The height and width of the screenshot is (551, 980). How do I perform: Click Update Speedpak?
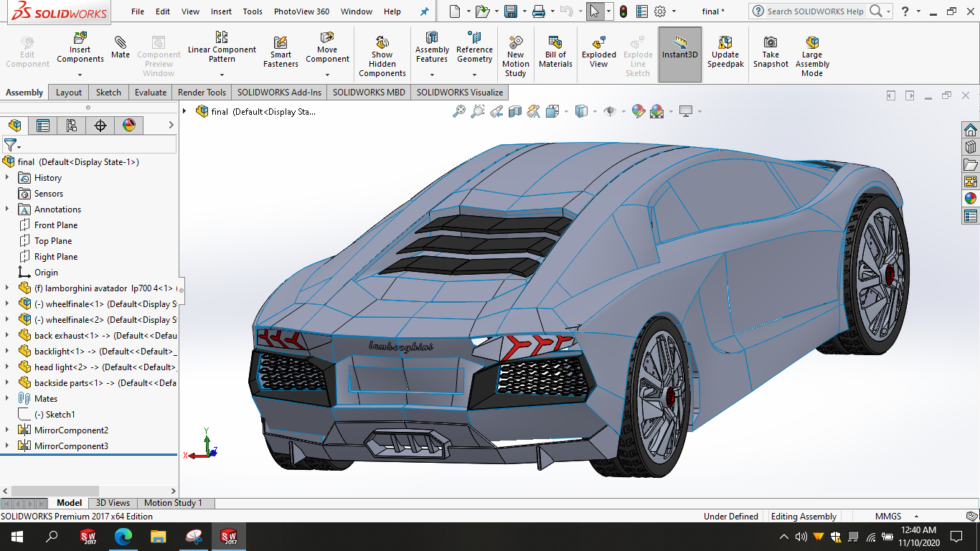pyautogui.click(x=725, y=52)
